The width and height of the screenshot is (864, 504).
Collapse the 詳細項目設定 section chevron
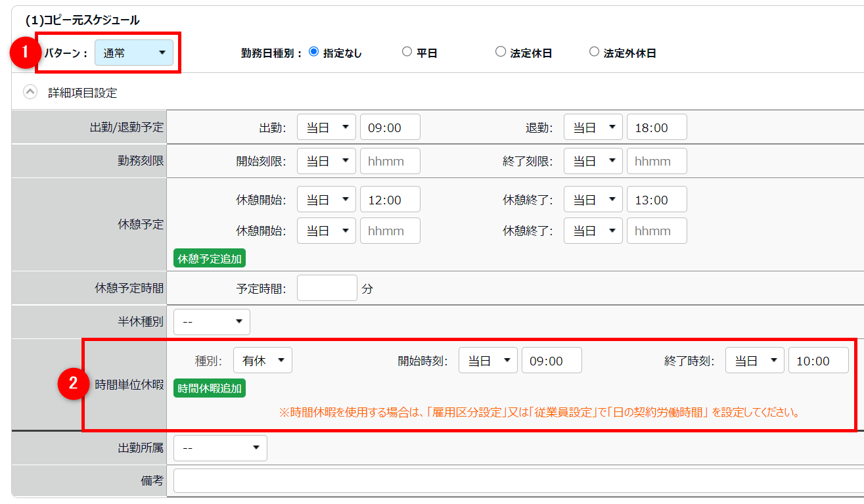click(30, 93)
